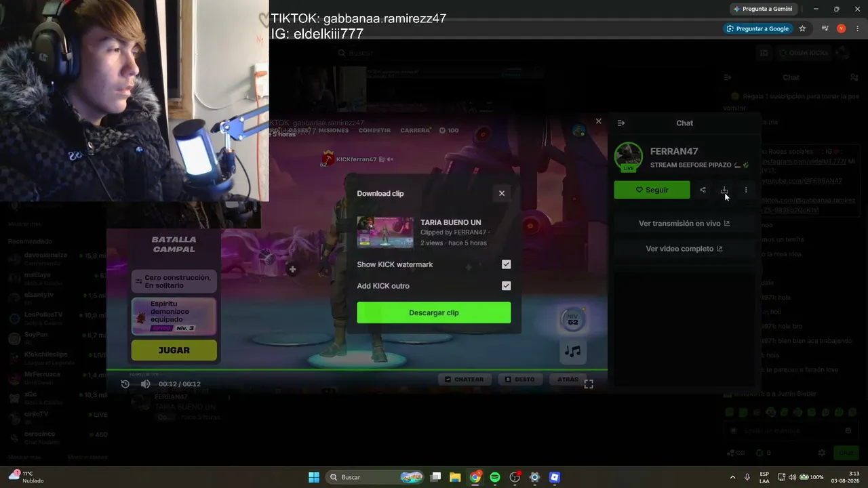Open the ESP LAA language switcher
Screen dimensions: 868x488
pyautogui.click(x=764, y=477)
